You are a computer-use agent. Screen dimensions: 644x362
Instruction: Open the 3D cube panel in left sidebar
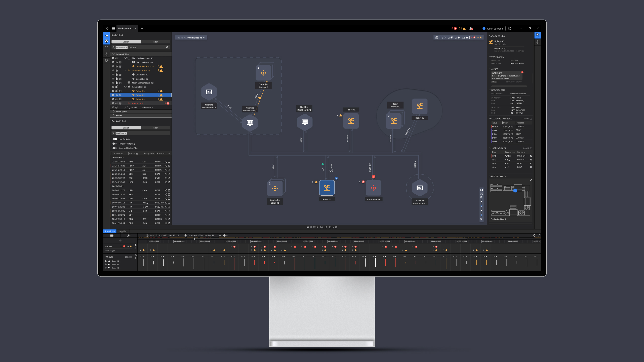point(106,41)
